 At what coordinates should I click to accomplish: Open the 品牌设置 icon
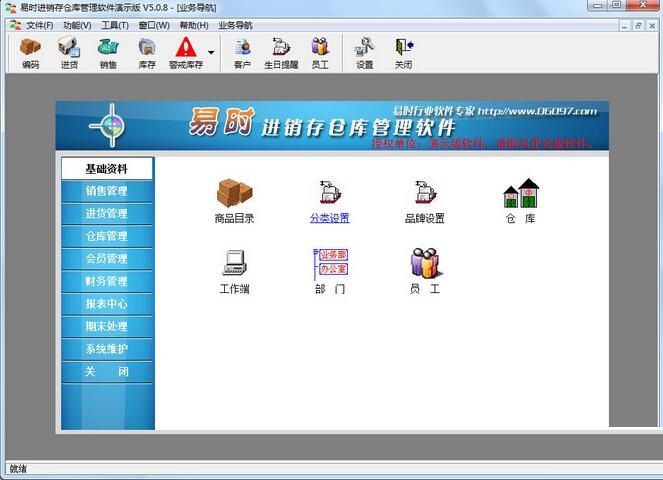pos(425,192)
